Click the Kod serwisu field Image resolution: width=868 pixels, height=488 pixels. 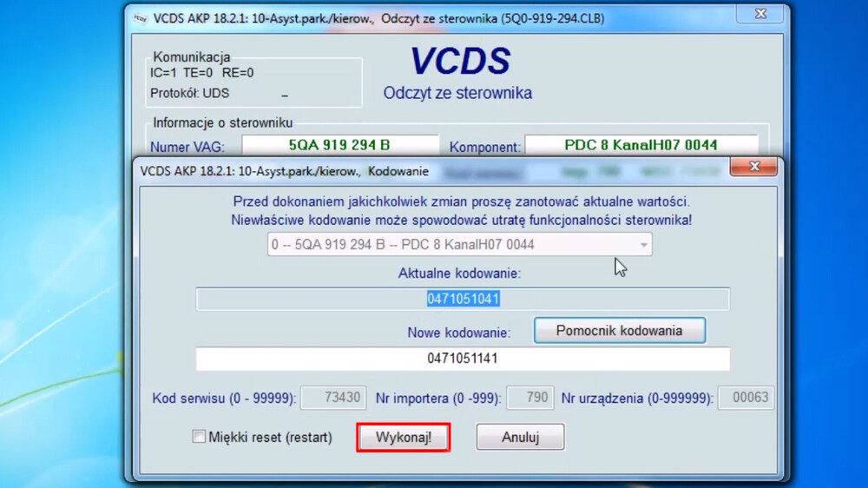[x=332, y=399]
